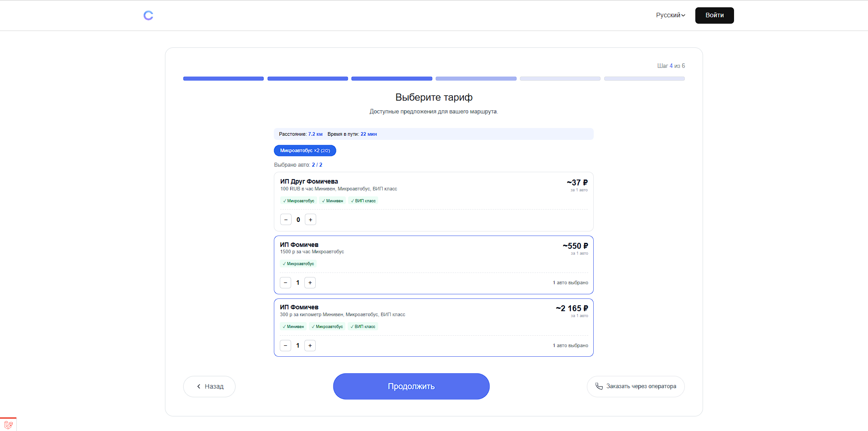This screenshot has height=431, width=868.
Task: Click the Шаг 4 из 6 indicator
Action: [x=671, y=66]
